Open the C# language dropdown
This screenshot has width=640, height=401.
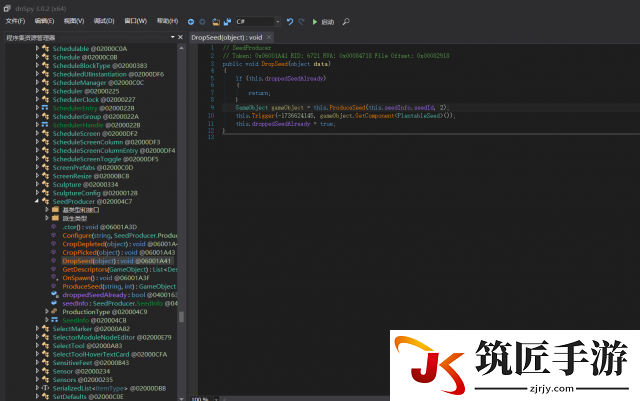(x=278, y=21)
